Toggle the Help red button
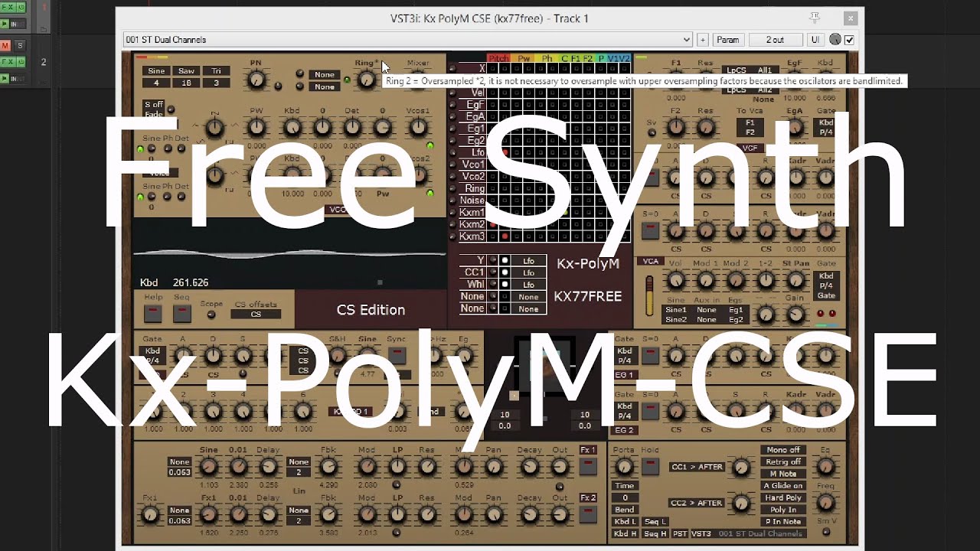The width and height of the screenshot is (980, 551). coord(153,313)
